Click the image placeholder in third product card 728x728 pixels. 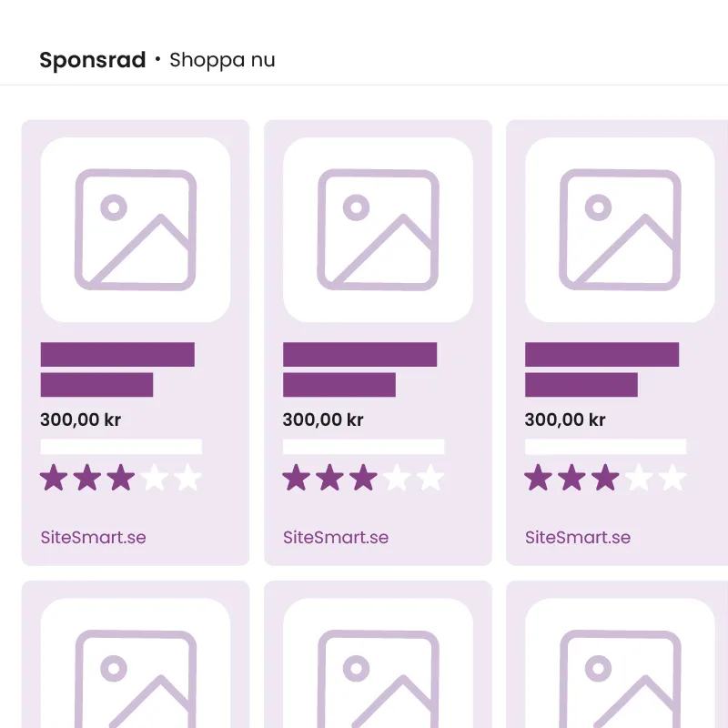click(x=620, y=230)
